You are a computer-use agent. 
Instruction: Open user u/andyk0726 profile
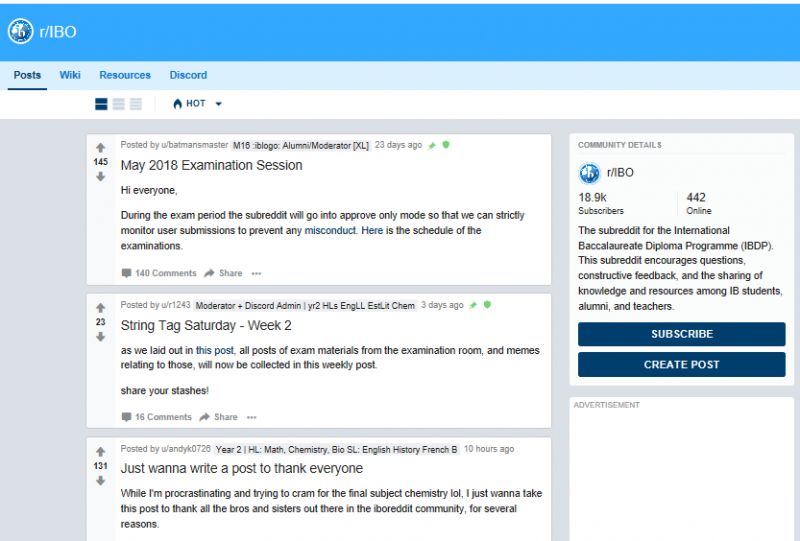[186, 449]
